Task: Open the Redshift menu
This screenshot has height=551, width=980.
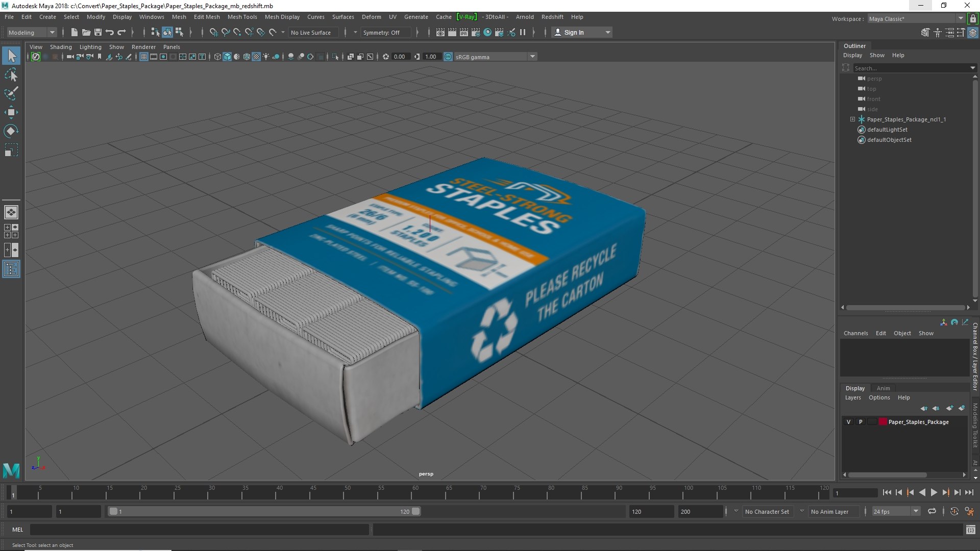Action: click(x=552, y=17)
